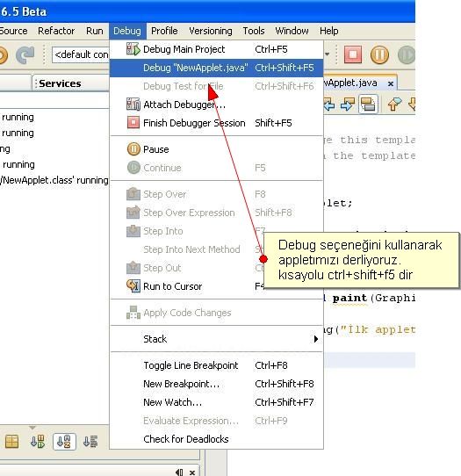The image size is (461, 476).
Task: Click the highlighted current line in editor
Action: pos(370,360)
